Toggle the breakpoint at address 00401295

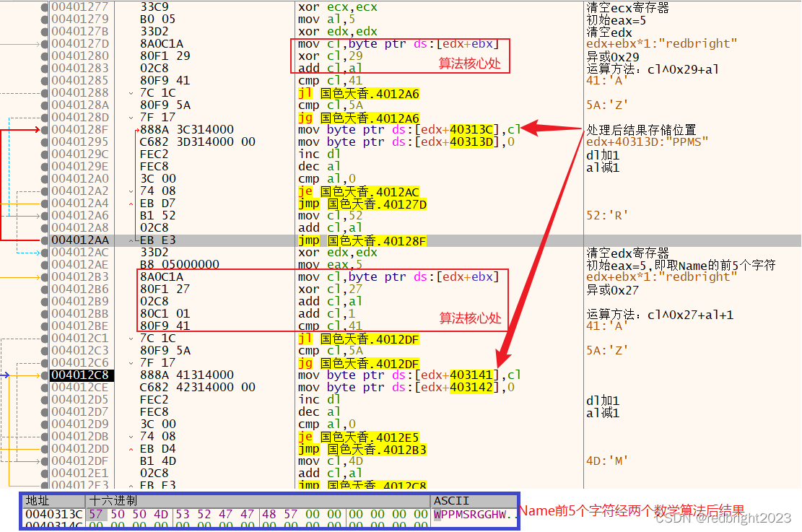(44, 142)
